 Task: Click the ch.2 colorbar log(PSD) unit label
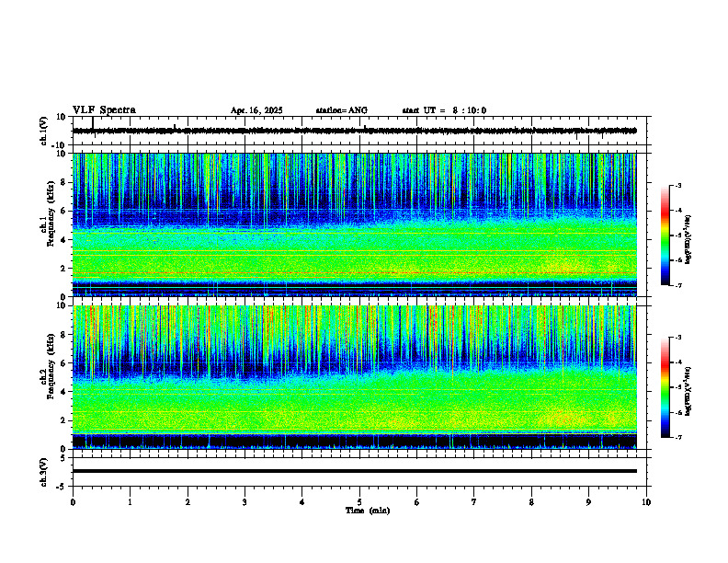tap(688, 391)
